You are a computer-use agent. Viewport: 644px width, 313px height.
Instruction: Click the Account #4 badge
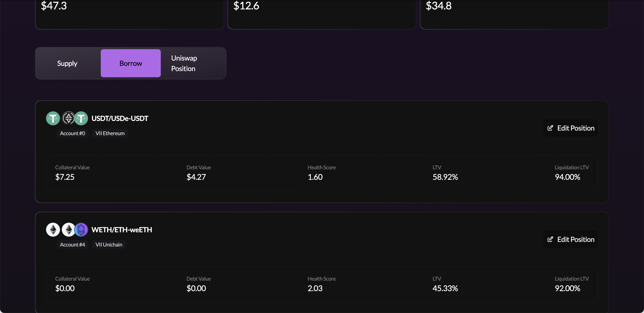73,244
